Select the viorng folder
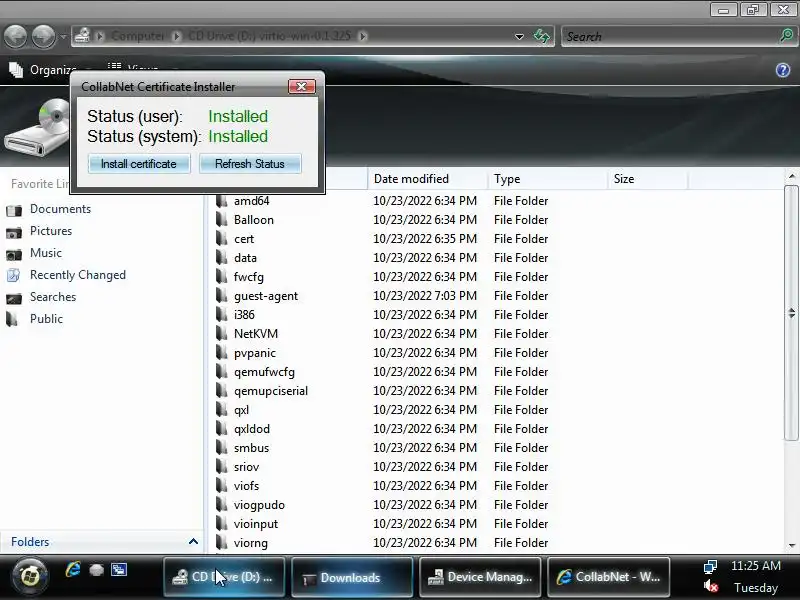800x600 pixels. 251,543
